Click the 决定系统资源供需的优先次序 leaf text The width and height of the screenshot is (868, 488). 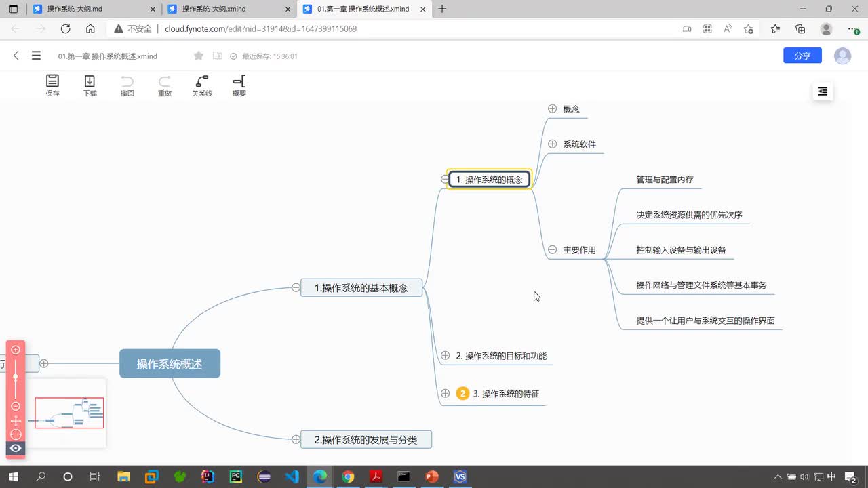click(x=689, y=215)
